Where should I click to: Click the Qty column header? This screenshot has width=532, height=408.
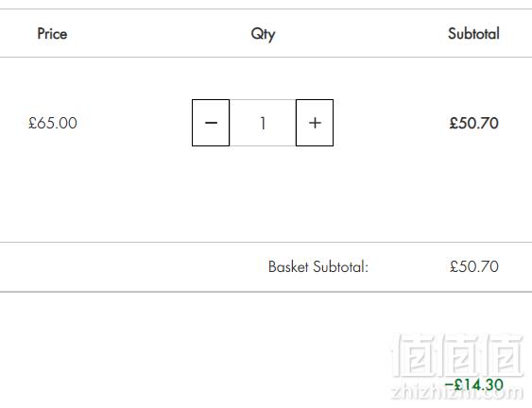point(263,34)
